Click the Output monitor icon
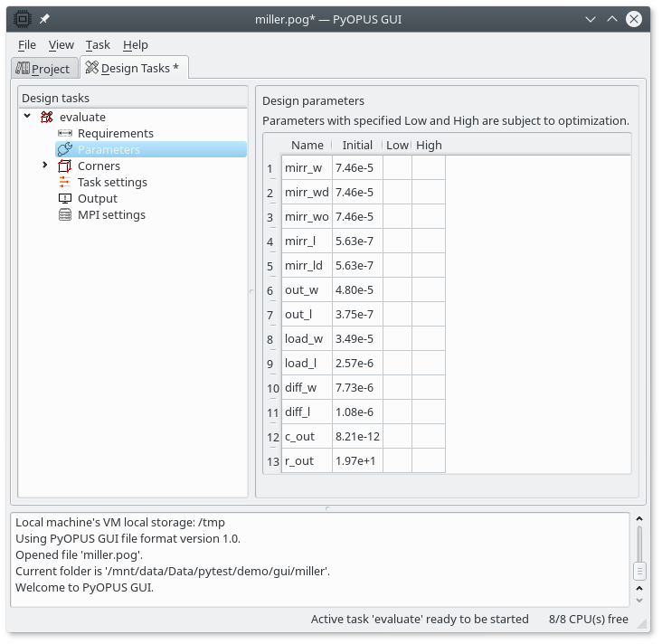Screen dimensions: 662x644 point(64,198)
